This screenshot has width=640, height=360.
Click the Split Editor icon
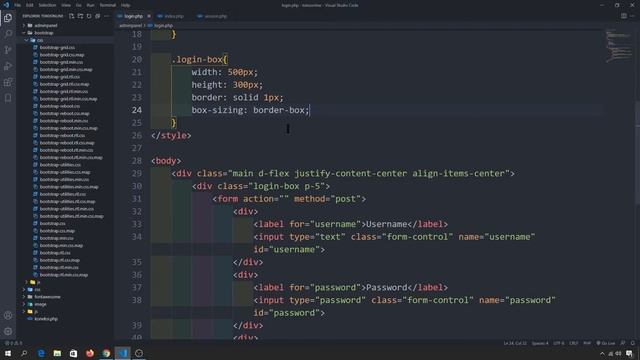(624, 16)
